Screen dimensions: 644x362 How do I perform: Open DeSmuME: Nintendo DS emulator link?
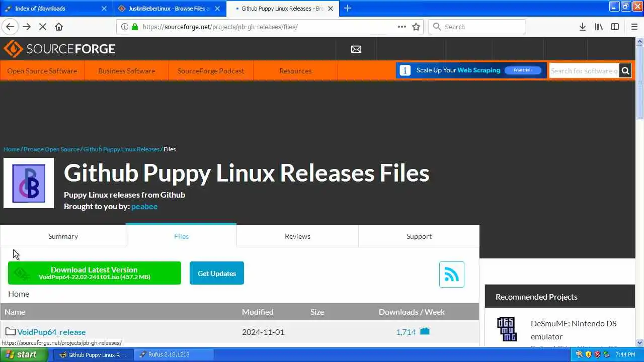(x=574, y=330)
